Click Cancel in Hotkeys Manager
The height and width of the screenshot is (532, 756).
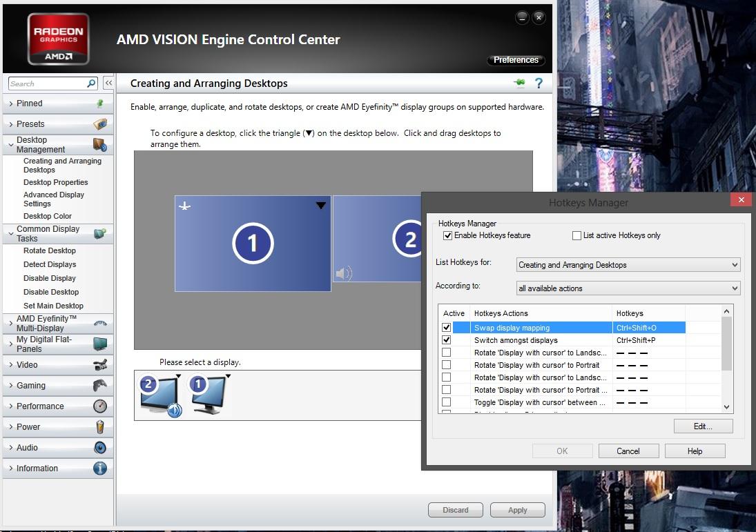pyautogui.click(x=628, y=451)
